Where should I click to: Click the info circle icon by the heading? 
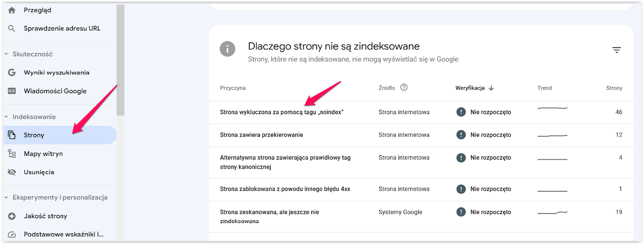pyautogui.click(x=227, y=49)
